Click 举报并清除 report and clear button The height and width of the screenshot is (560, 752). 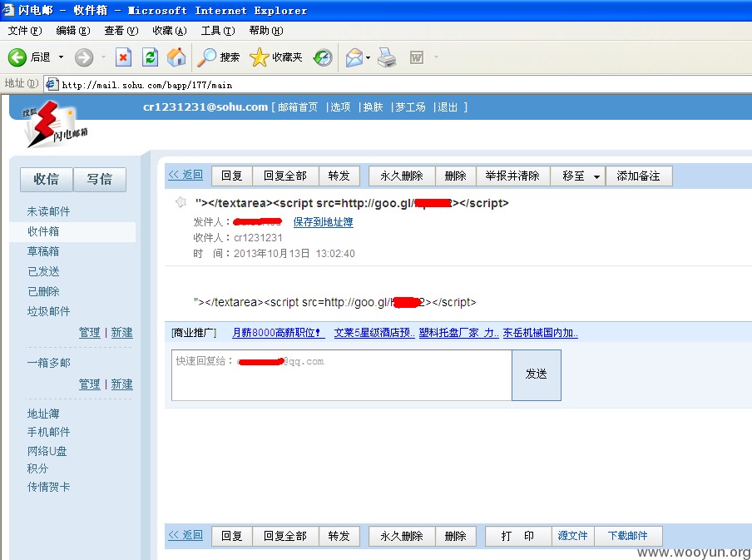512,176
